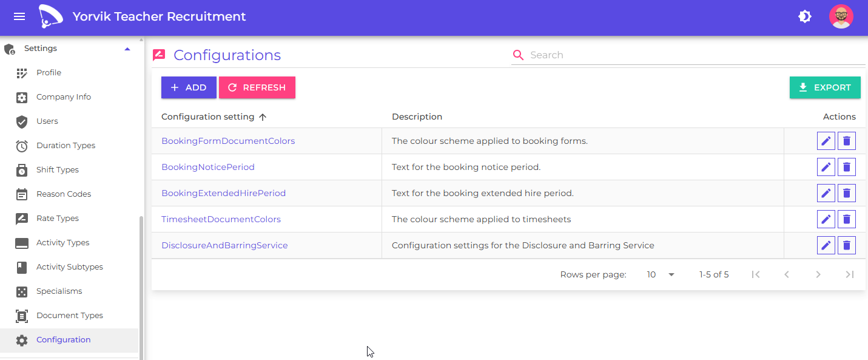Go to previous page of table
The width and height of the screenshot is (868, 360).
click(787, 274)
